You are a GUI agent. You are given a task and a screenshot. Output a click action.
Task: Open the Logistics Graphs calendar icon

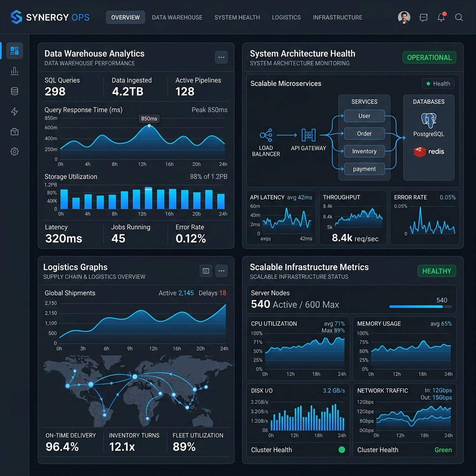206,271
